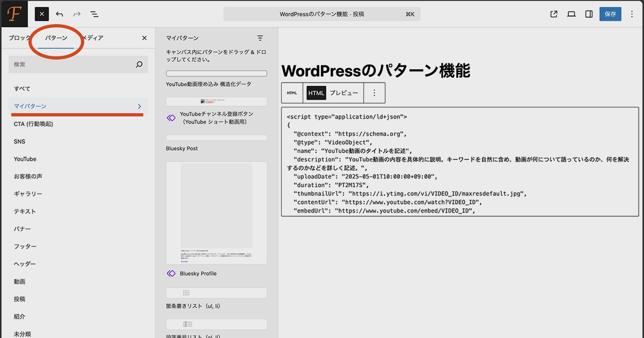644x338 pixels.
Task: Open the desktop preview options
Action: [x=572, y=14]
